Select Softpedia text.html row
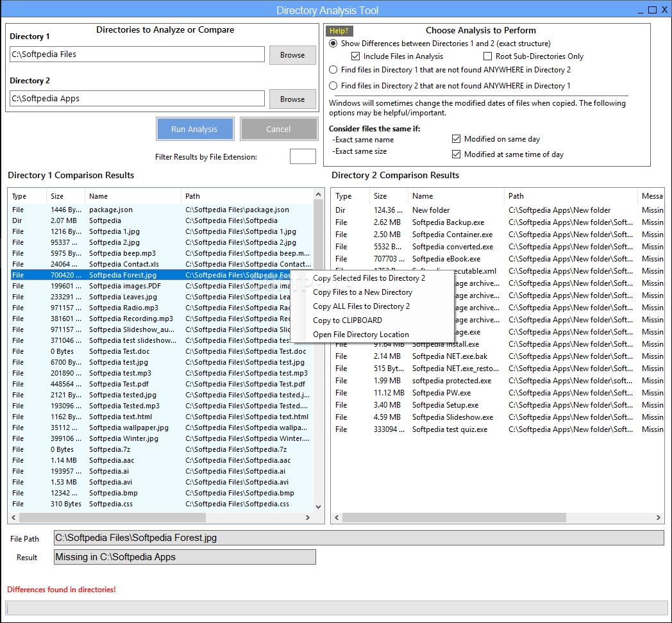Viewport: 672px width, 623px height. [x=162, y=417]
